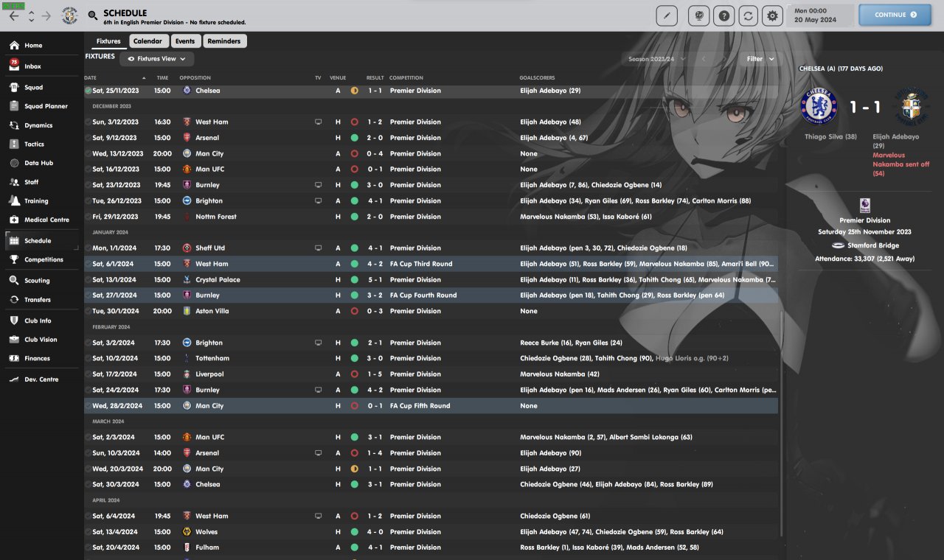This screenshot has width=944, height=560.
Task: Tick the selector for Sat, 6/1/2024 fixture
Action: tap(88, 264)
